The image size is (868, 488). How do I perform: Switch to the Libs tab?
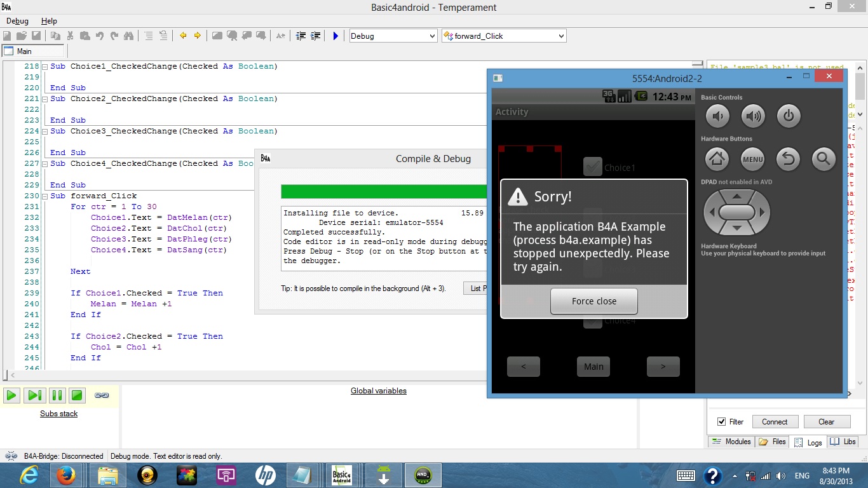click(x=843, y=442)
